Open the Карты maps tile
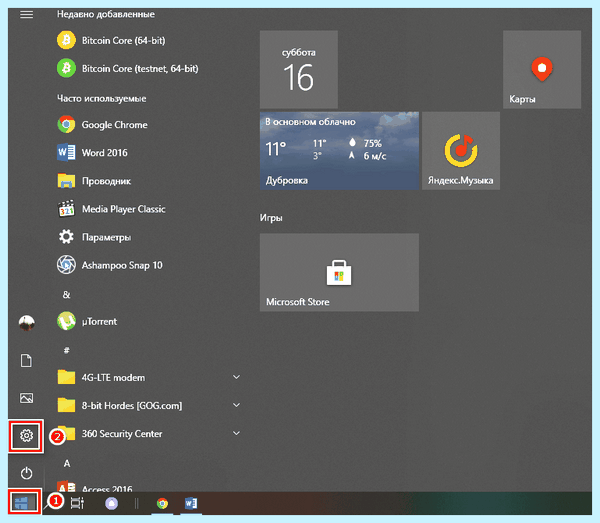 [542, 69]
